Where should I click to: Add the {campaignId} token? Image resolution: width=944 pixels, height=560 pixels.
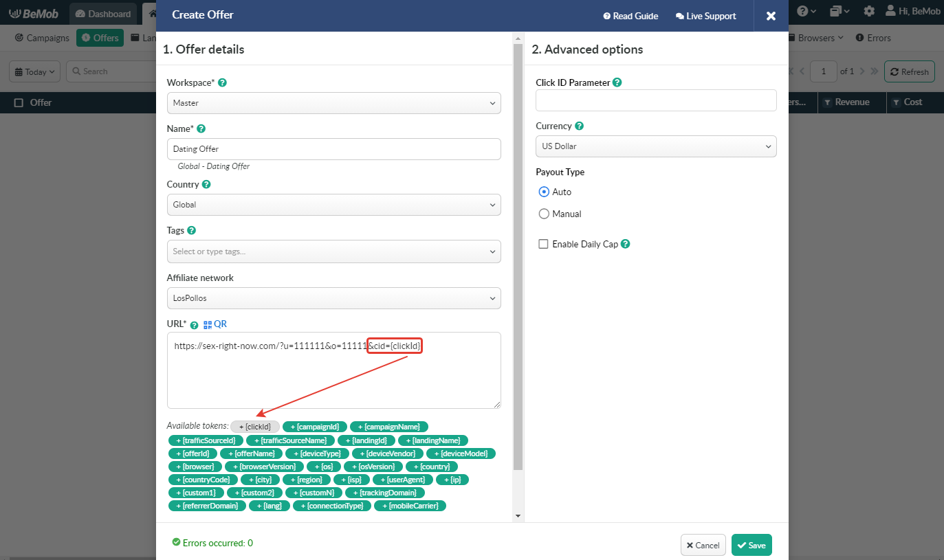314,427
